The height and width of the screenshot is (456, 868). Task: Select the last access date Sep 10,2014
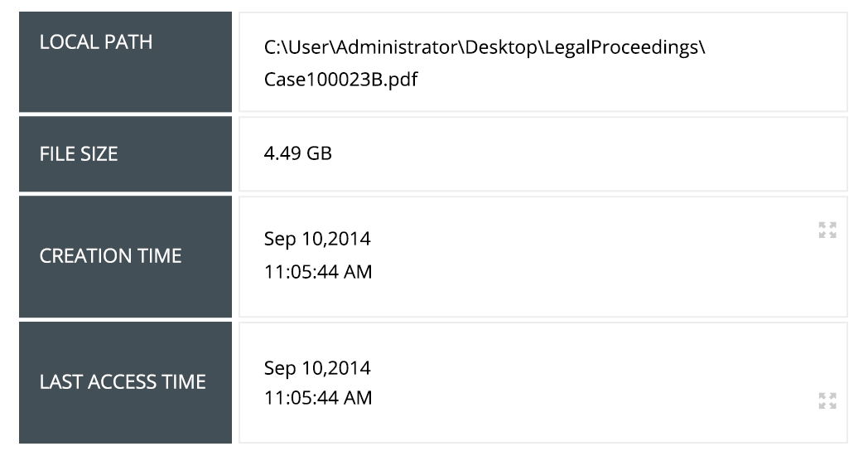point(317,367)
